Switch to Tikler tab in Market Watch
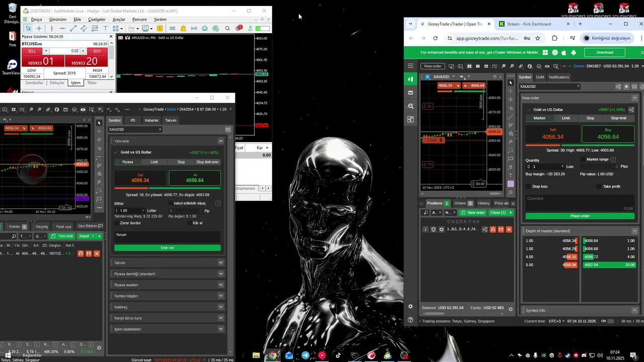The height and width of the screenshot is (362, 644). point(92,83)
